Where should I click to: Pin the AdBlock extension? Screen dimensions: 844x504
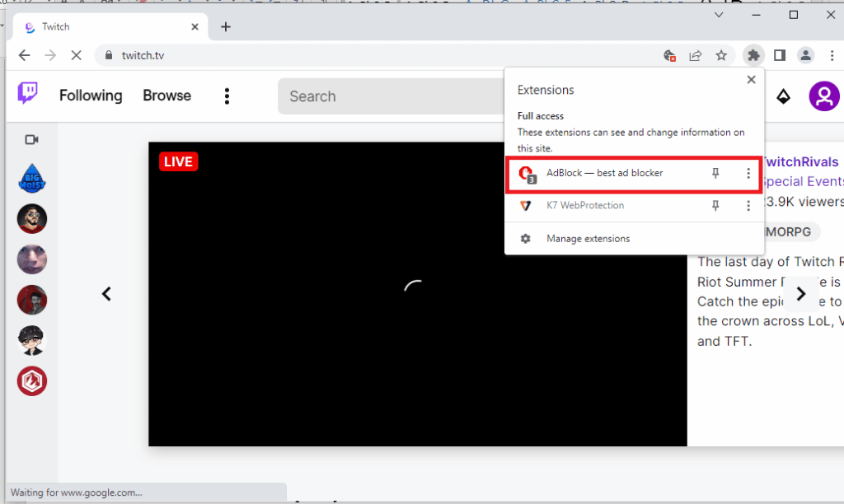coord(715,173)
